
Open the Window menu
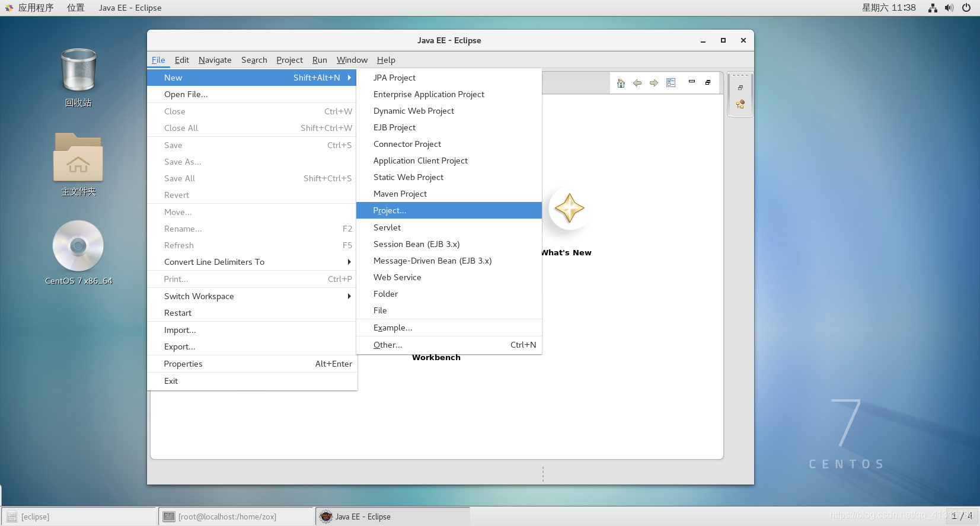coord(352,60)
